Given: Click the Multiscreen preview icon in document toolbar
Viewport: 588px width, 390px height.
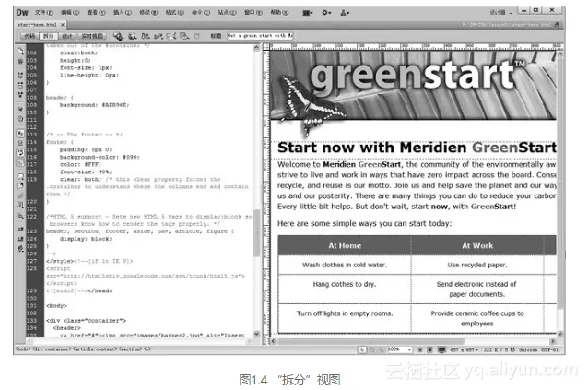Looking at the screenshot, I should click(x=119, y=36).
